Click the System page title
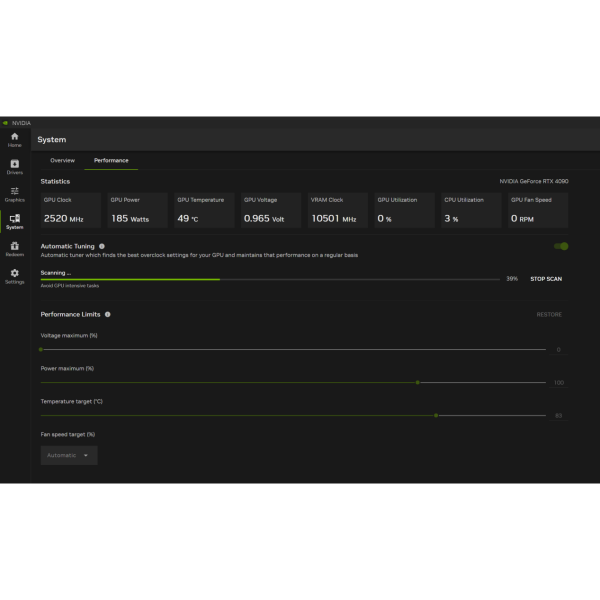Screen dimensions: 600x600 [x=52, y=140]
